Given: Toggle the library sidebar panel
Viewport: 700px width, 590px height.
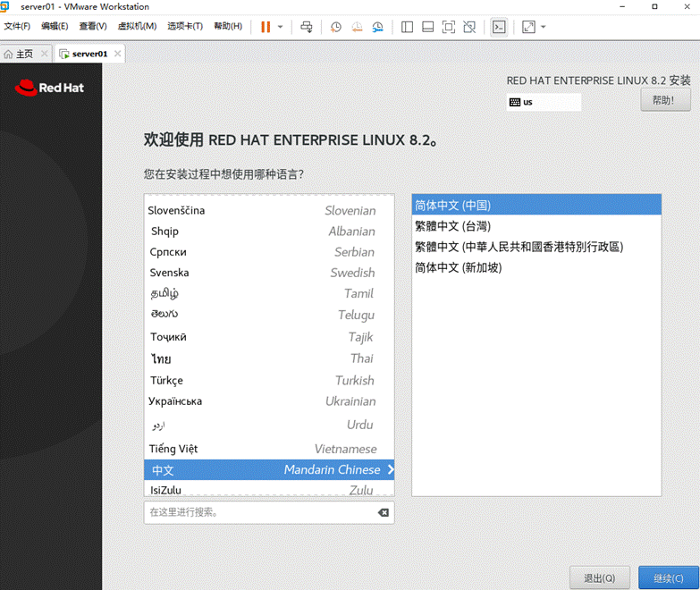Looking at the screenshot, I should tap(407, 27).
